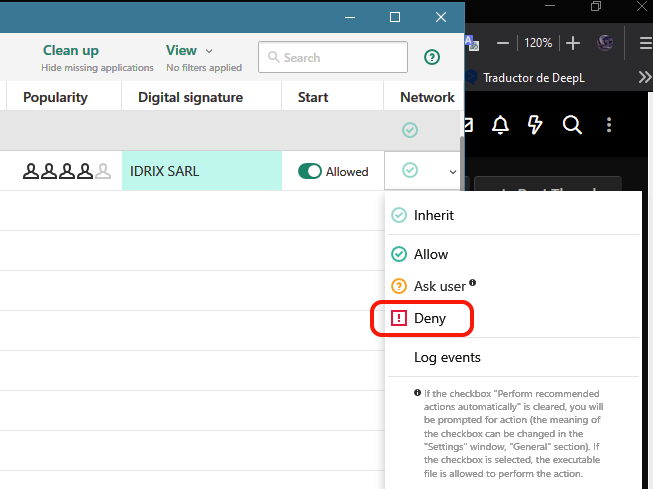
Task: Click the Clean up button
Action: click(70, 50)
